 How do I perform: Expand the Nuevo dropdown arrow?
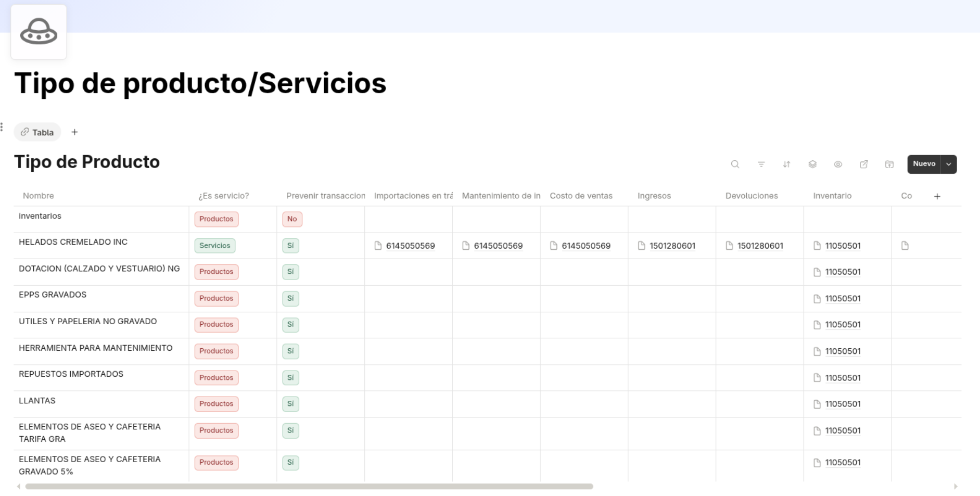pos(949,164)
